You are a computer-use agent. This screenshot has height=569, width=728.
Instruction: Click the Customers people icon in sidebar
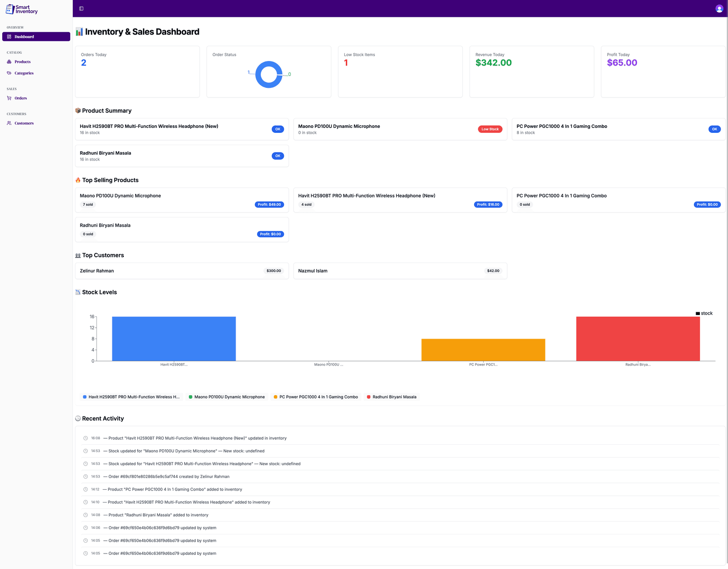tap(9, 123)
